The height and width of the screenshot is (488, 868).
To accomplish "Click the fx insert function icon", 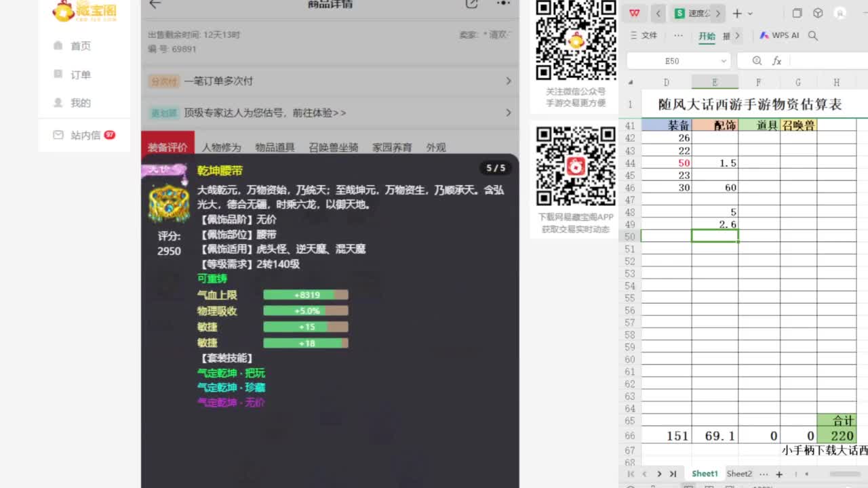I will click(777, 60).
